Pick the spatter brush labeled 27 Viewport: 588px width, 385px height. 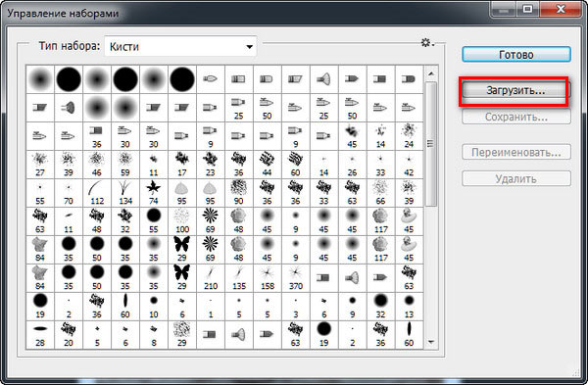pyautogui.click(x=40, y=165)
